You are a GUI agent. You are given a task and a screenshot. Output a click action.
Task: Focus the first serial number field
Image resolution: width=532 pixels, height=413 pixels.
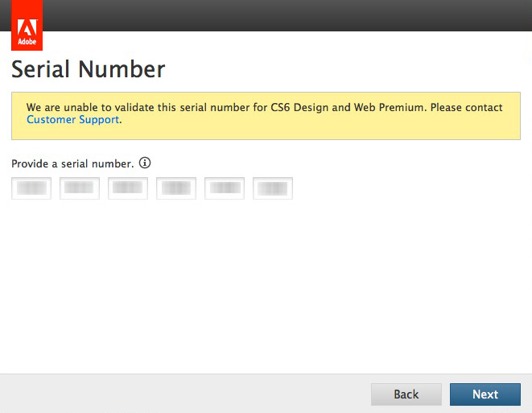(x=31, y=188)
